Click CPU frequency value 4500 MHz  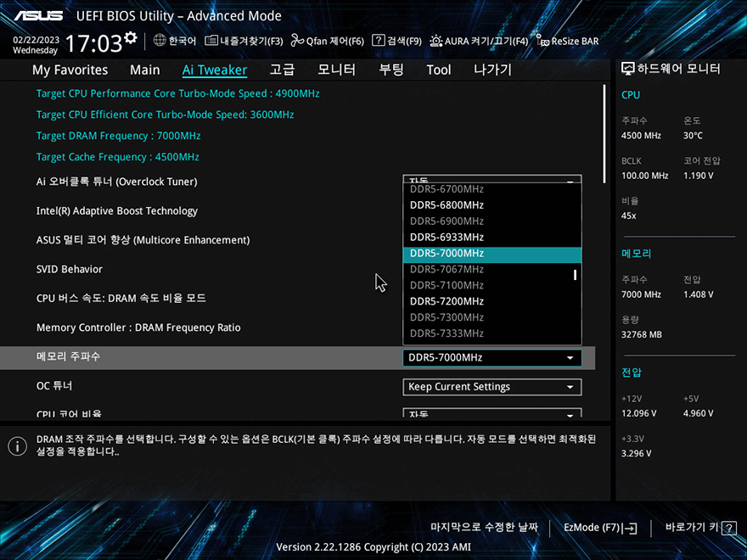641,136
